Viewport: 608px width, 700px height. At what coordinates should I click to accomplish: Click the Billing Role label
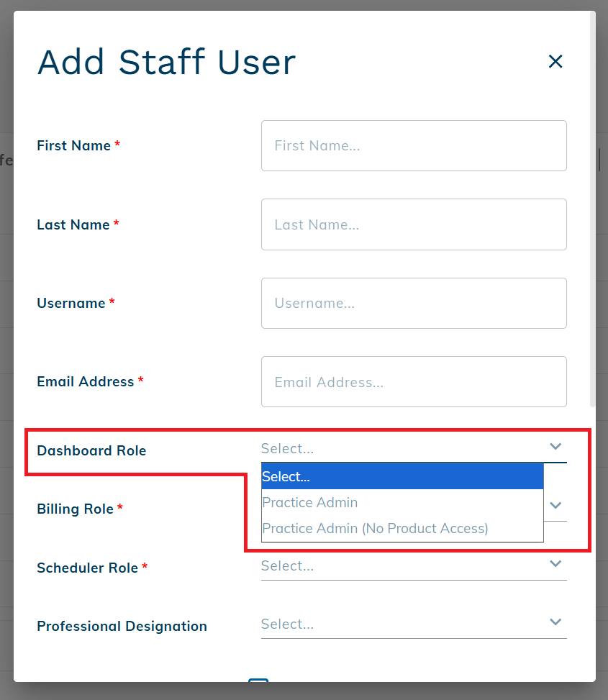(75, 509)
